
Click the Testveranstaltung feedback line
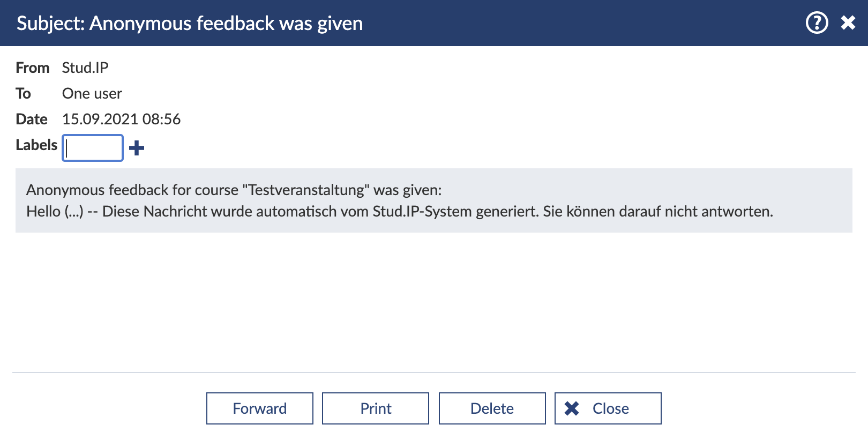pos(234,190)
